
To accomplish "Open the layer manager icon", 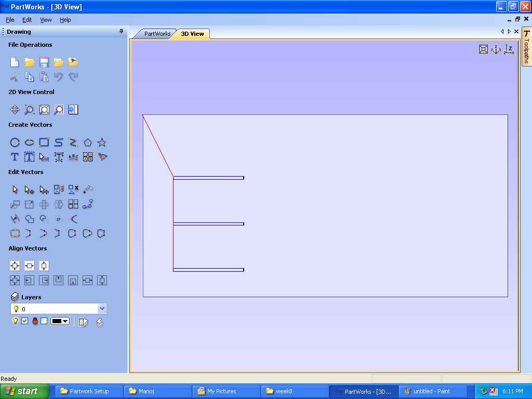I will (x=83, y=322).
